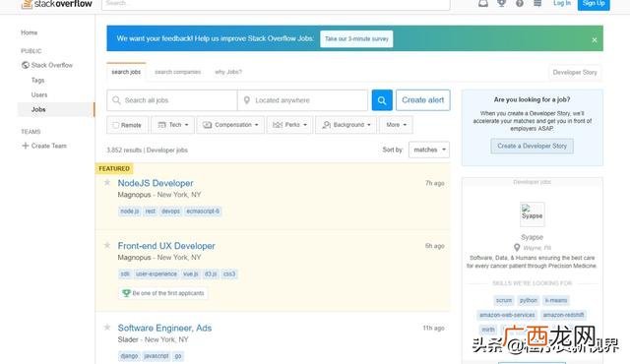Click the node.js tag
This screenshot has width=630, height=364.
click(x=129, y=212)
